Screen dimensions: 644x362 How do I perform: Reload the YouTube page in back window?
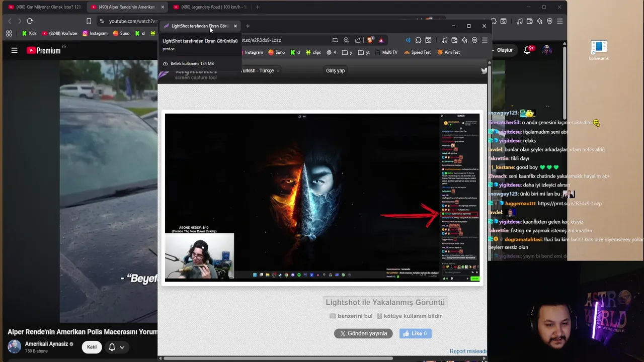pyautogui.click(x=30, y=21)
